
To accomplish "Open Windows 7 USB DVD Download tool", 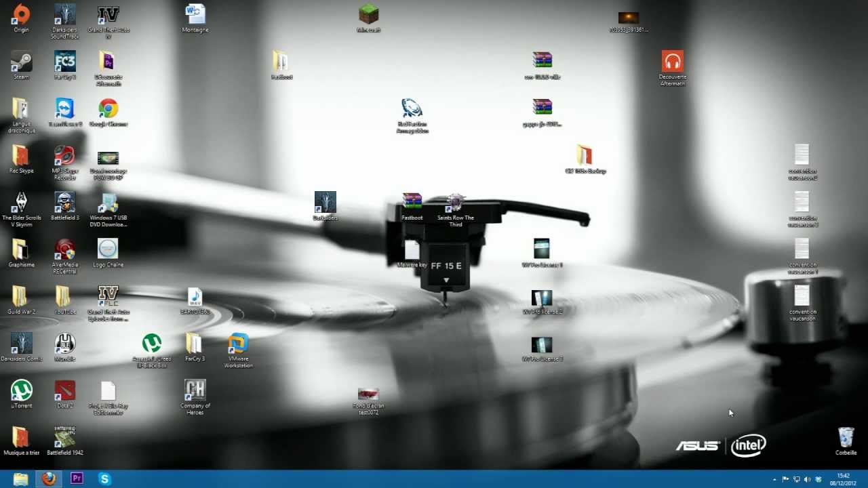I will 108,202.
